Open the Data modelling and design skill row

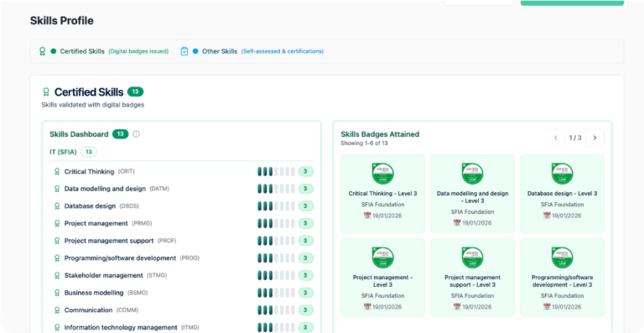point(181,189)
